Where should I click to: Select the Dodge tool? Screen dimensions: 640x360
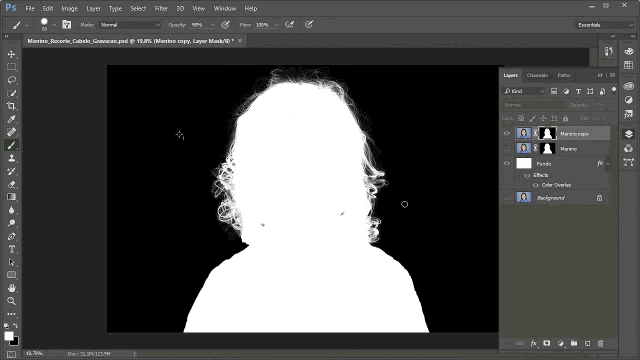(11, 223)
